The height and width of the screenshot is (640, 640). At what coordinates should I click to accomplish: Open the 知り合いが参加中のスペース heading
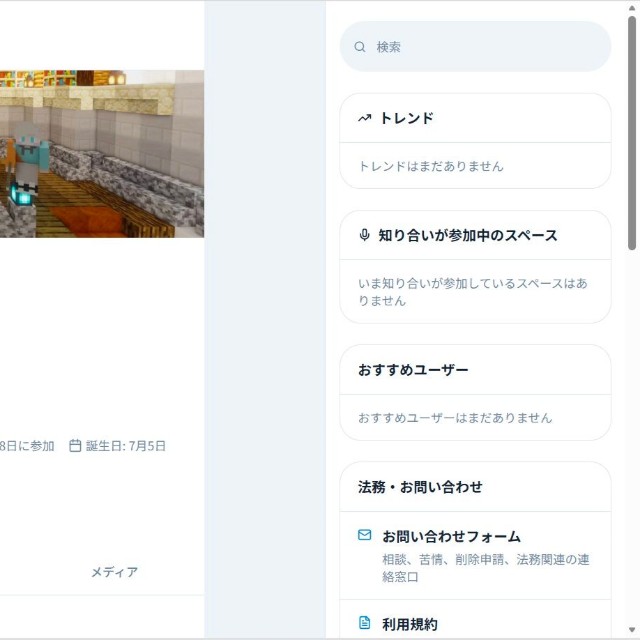click(467, 236)
